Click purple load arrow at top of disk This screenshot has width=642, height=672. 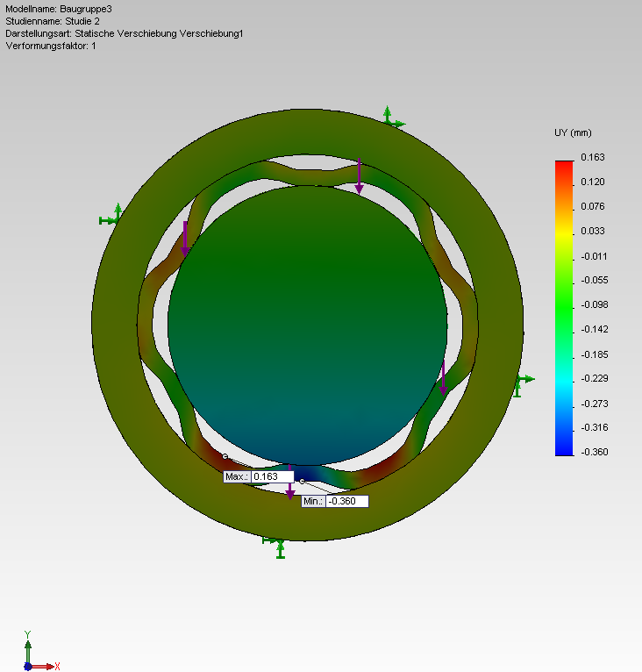click(x=359, y=176)
